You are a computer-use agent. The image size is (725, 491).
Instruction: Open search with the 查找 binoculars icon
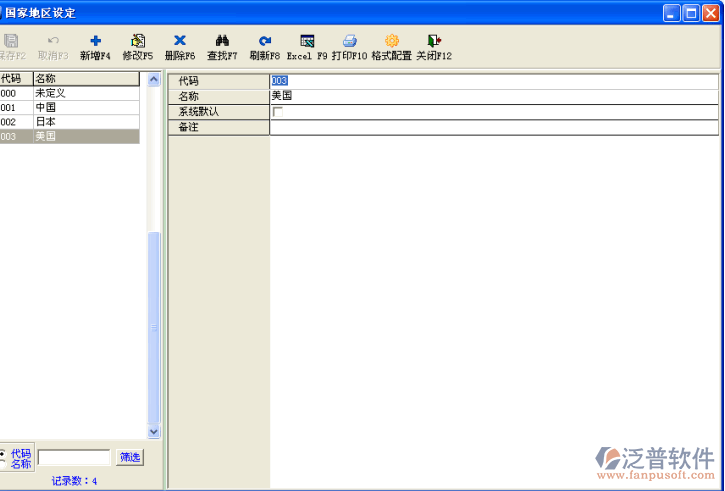point(222,41)
